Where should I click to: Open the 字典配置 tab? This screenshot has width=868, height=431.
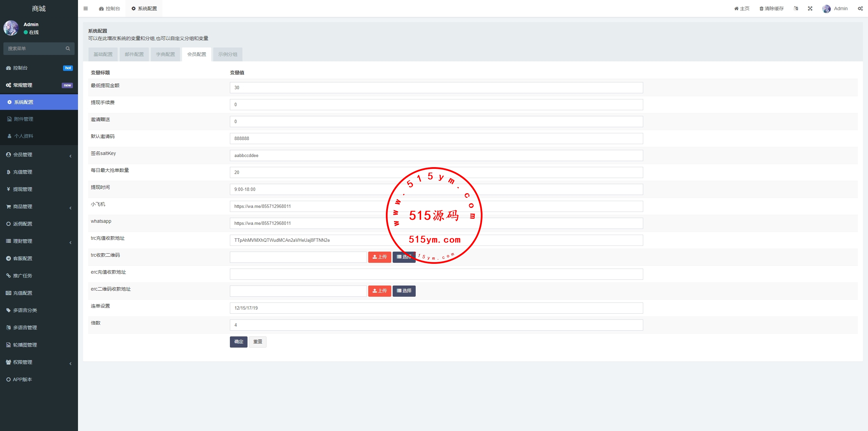point(165,54)
